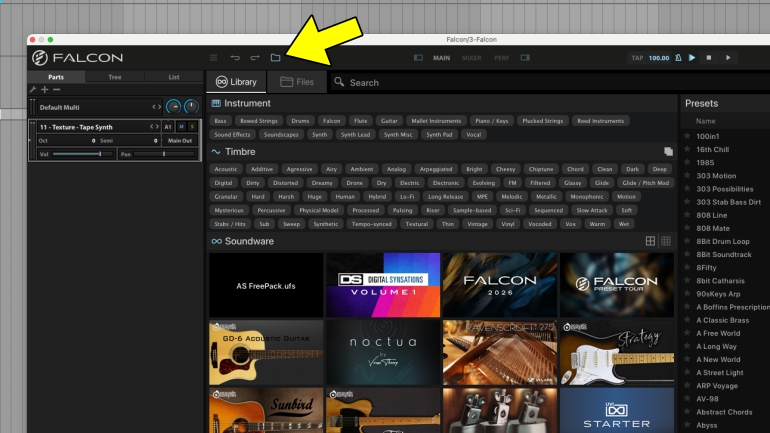Click Default Multi preset navigation arrows
This screenshot has width=770, height=433.
click(x=156, y=107)
